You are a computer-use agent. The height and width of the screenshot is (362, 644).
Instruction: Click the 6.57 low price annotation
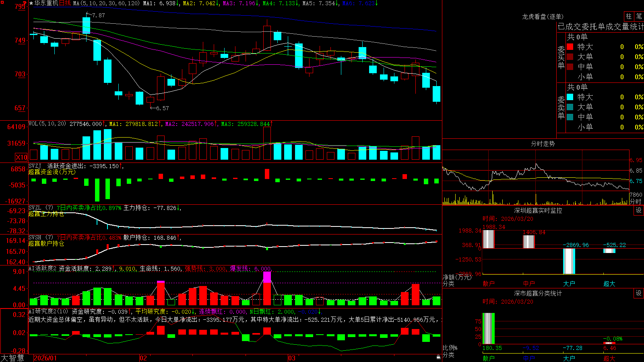point(162,108)
